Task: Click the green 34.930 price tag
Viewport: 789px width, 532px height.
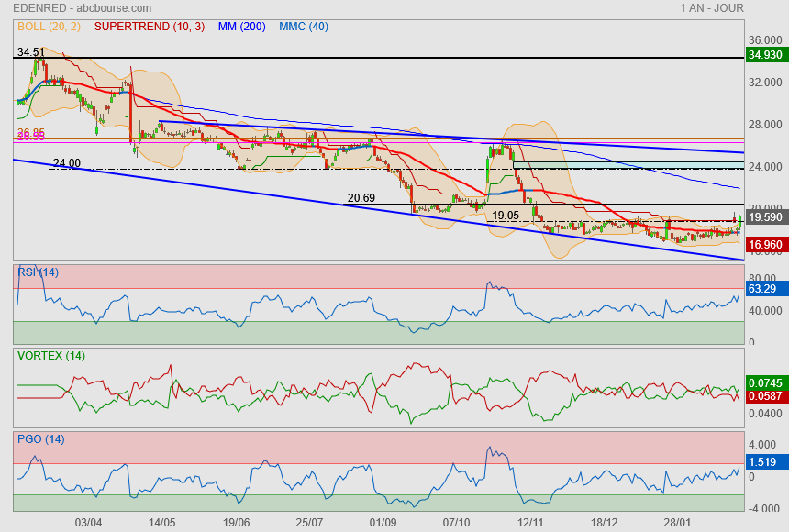Action: tap(764, 55)
